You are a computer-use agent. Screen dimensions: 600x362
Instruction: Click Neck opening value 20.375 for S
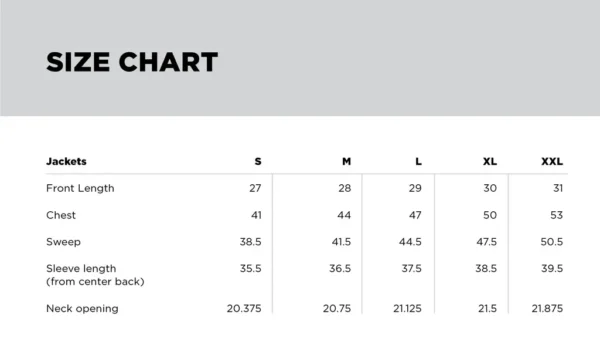244,308
